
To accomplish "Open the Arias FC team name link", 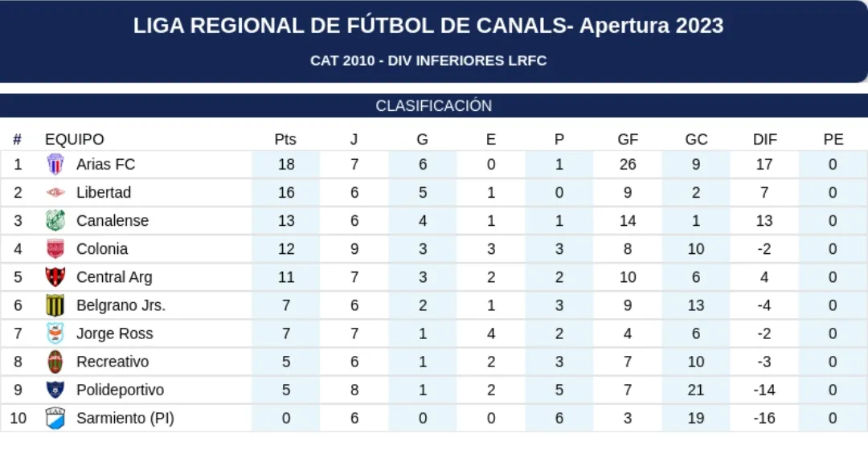I will [105, 164].
